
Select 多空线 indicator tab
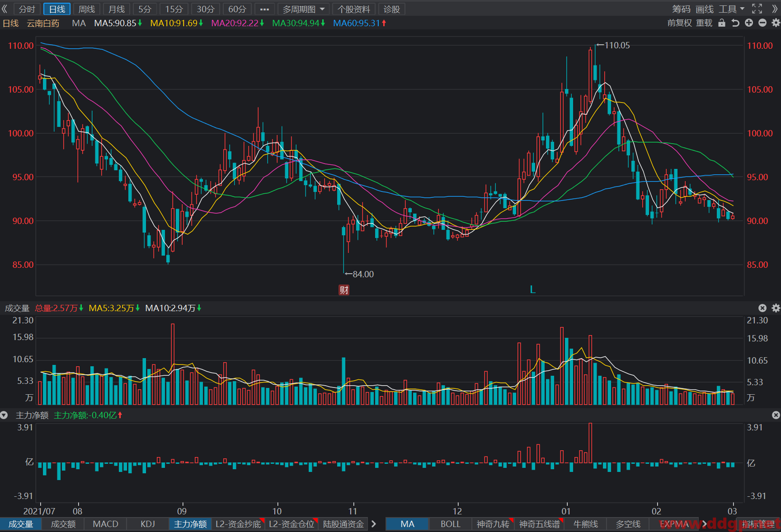click(x=628, y=524)
